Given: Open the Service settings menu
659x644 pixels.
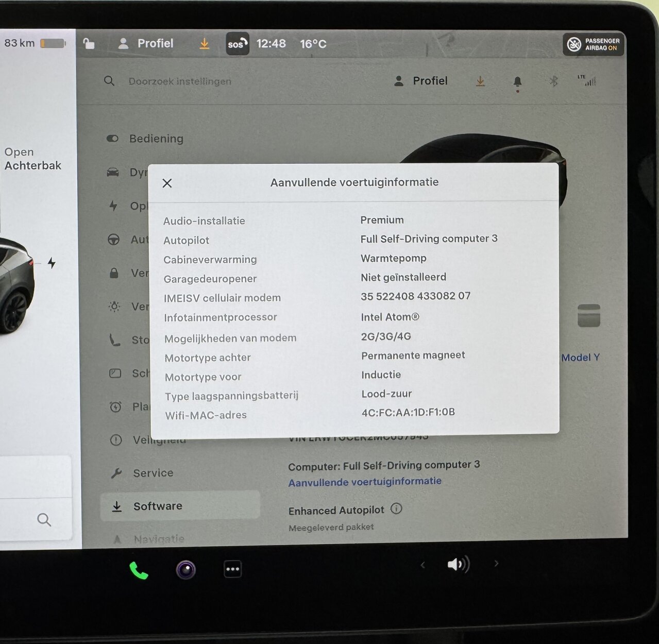Looking at the screenshot, I should (153, 473).
